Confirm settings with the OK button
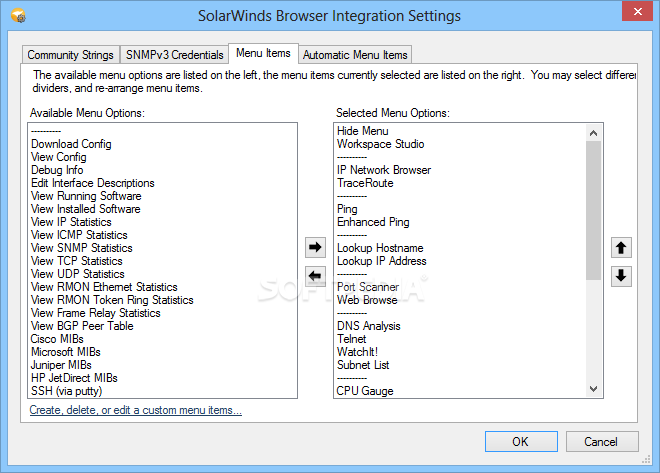Screen dimensions: 660x473 (521, 441)
